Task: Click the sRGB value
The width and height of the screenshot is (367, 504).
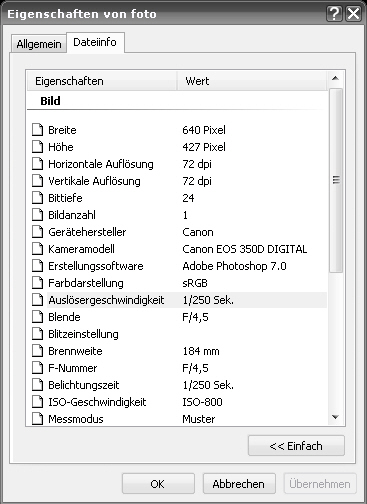Action: click(x=195, y=283)
